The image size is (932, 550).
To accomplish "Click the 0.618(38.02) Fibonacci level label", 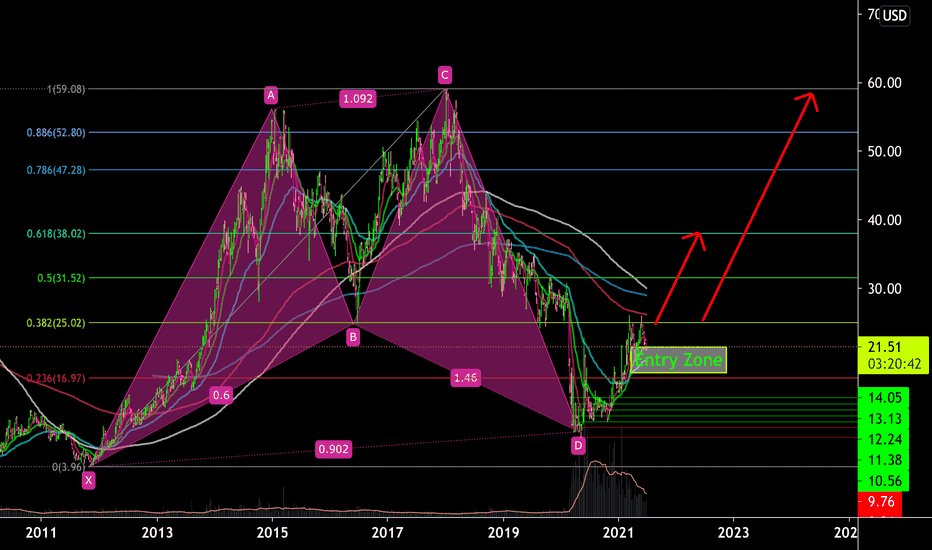I will (x=56, y=234).
